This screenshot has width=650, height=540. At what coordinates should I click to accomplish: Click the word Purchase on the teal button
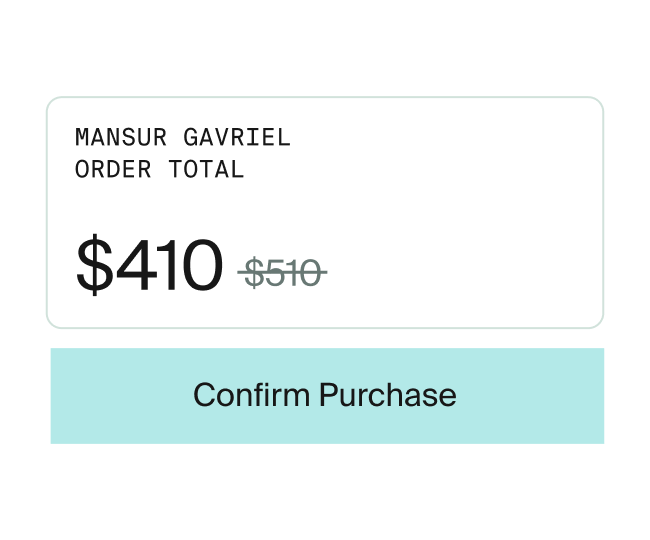pyautogui.click(x=388, y=395)
